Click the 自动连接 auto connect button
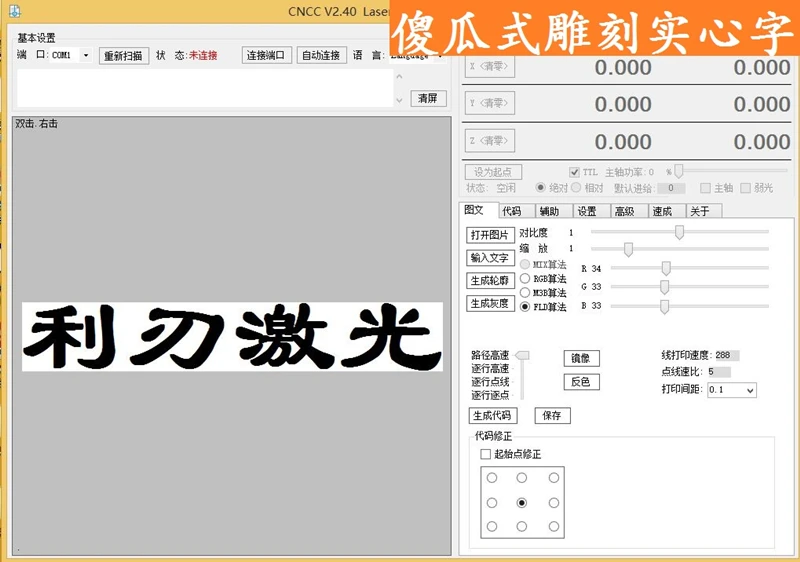The image size is (800, 562). [321, 55]
